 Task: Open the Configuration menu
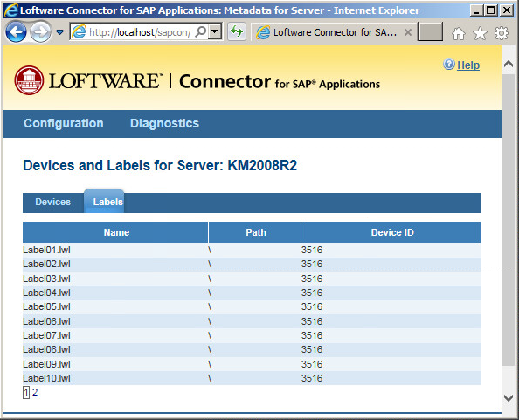[x=64, y=123]
